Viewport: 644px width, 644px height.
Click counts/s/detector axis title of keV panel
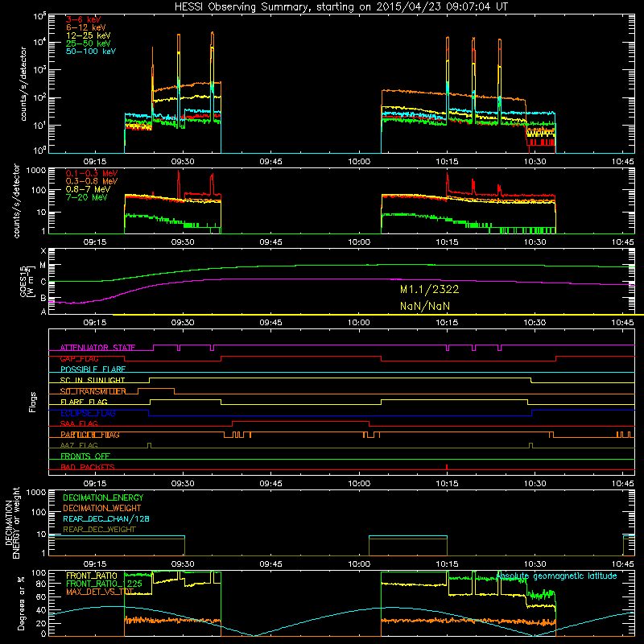(23, 84)
